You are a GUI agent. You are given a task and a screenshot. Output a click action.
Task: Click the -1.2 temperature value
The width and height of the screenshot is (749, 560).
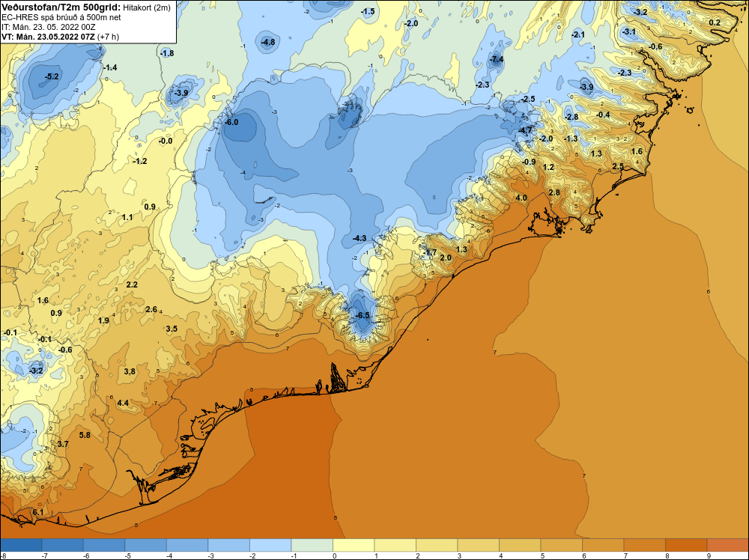click(141, 162)
